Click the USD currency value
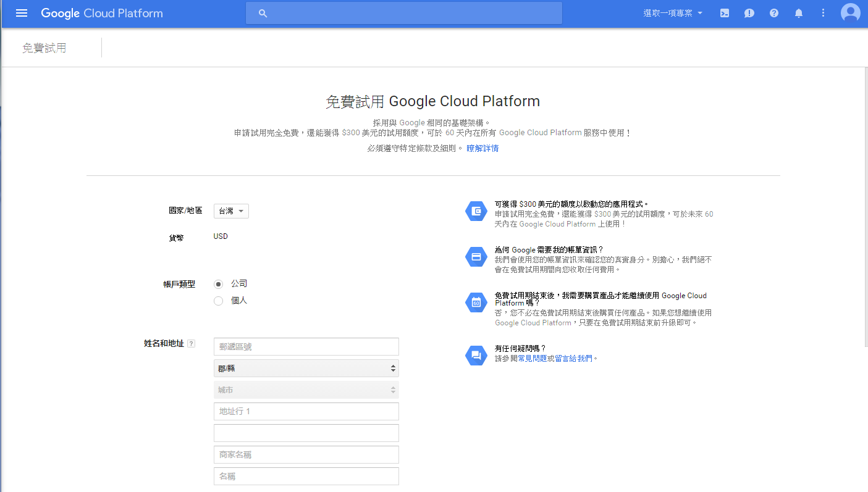 [x=221, y=236]
